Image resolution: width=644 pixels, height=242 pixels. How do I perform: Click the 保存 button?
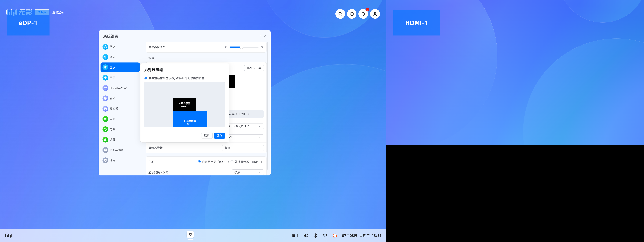tap(219, 136)
